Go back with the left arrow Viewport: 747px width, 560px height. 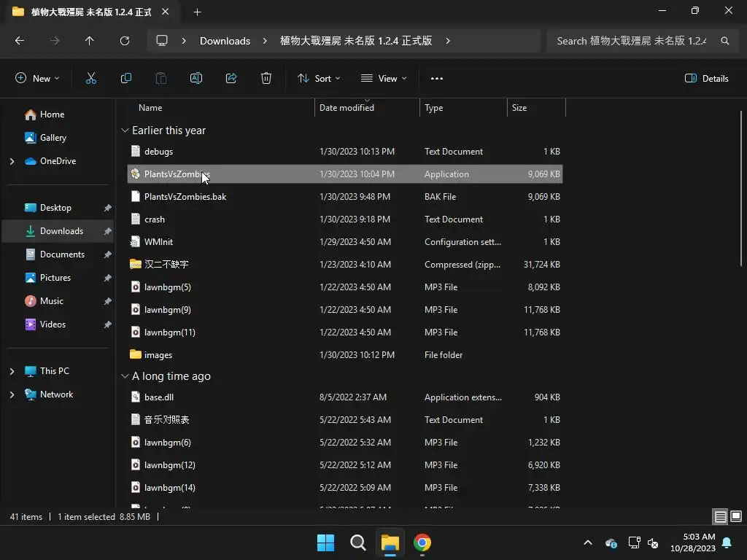[20, 41]
